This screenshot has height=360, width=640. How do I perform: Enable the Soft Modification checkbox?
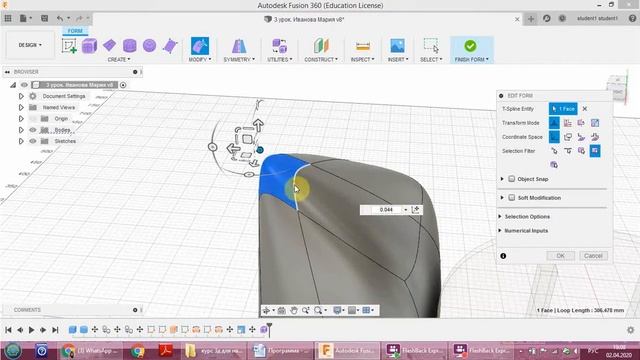coord(511,198)
